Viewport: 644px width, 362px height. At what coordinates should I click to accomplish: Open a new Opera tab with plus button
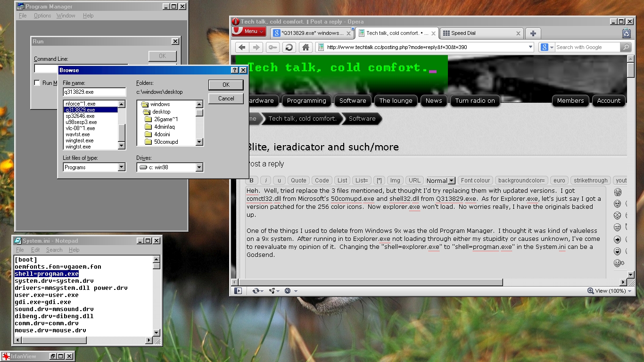[533, 33]
